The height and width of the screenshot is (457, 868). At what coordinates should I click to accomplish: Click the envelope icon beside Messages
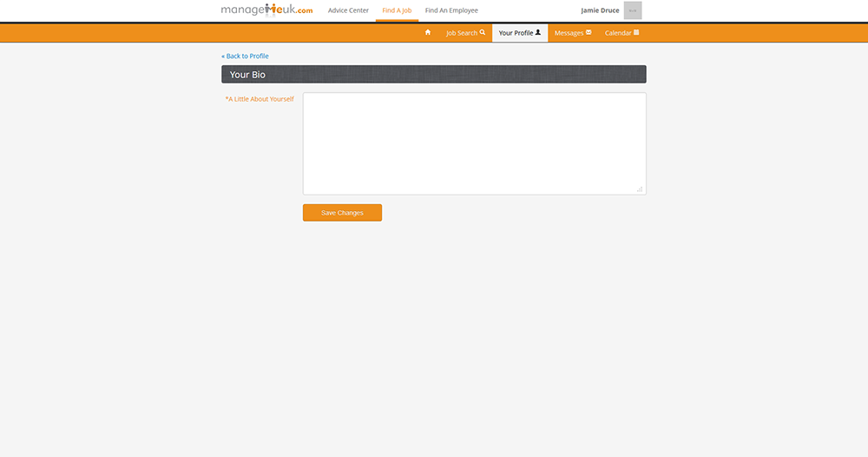[589, 33]
